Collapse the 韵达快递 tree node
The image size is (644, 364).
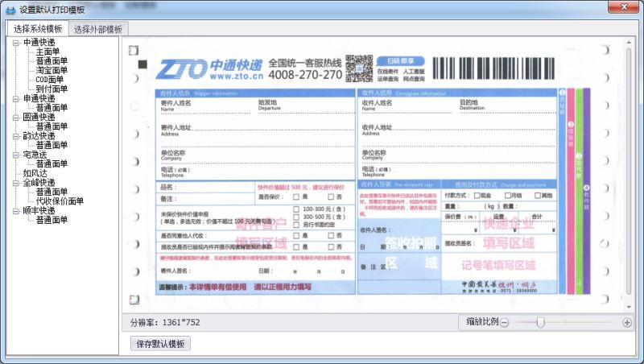pyautogui.click(x=15, y=136)
